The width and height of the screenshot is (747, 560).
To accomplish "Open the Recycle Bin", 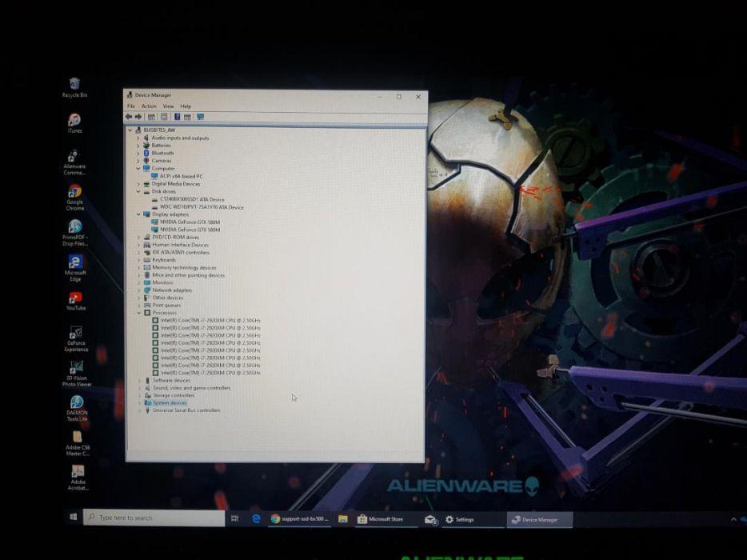I will click(x=75, y=84).
